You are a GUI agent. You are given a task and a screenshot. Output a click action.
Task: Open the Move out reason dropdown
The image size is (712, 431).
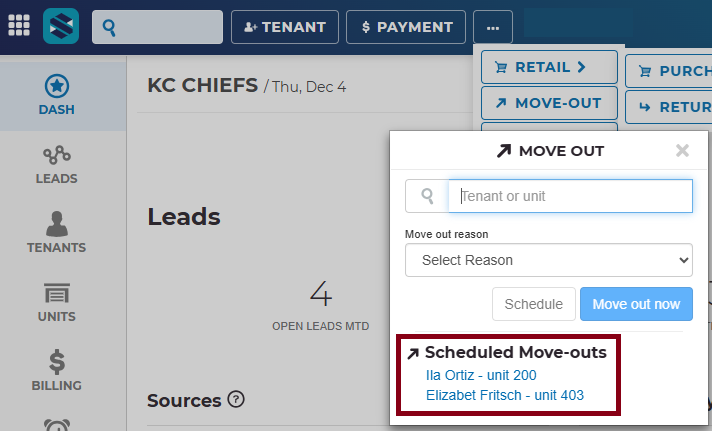pos(548,260)
